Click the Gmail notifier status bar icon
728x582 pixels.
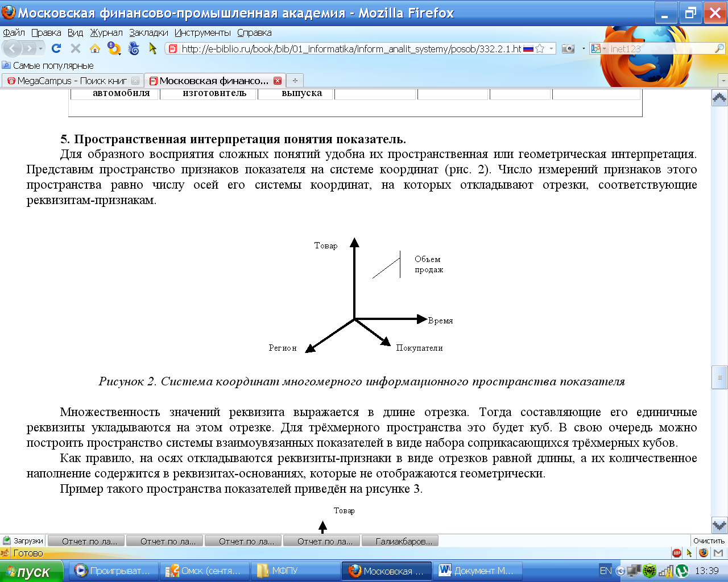click(x=718, y=553)
